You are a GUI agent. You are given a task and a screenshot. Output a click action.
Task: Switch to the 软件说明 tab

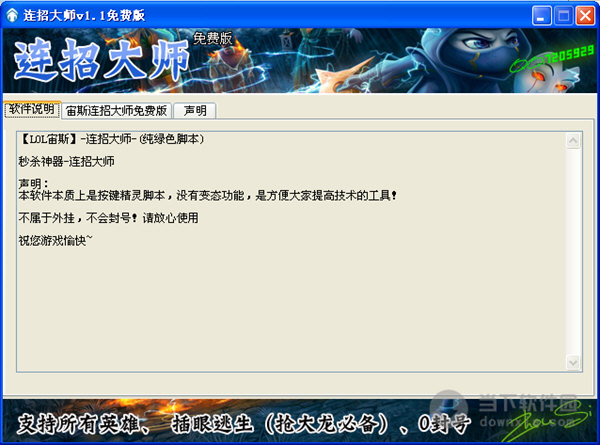tap(32, 110)
